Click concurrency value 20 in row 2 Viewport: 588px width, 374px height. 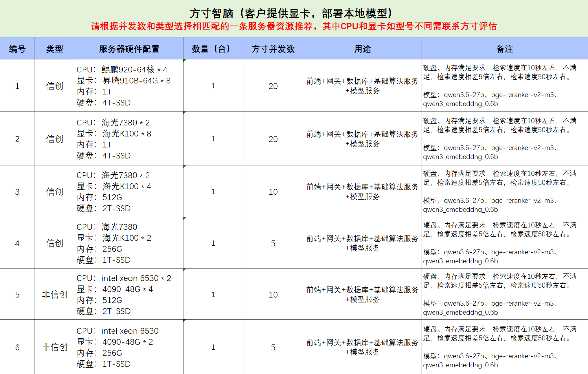coord(273,139)
